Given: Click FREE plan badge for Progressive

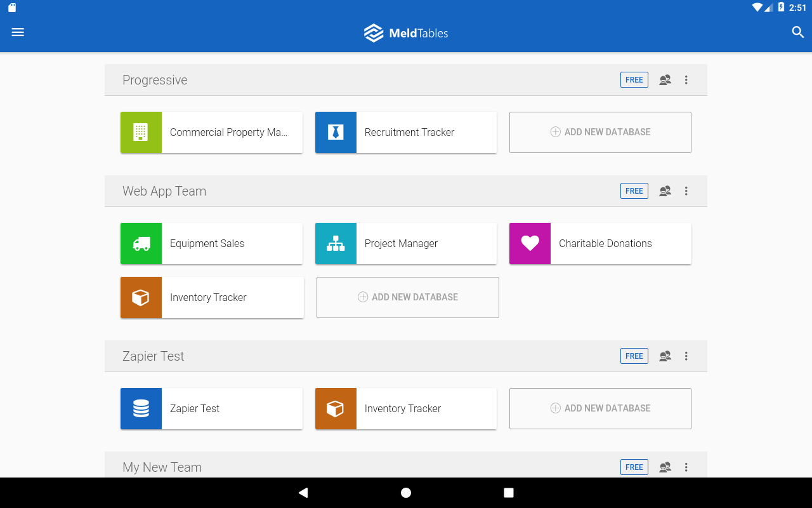Looking at the screenshot, I should (x=634, y=80).
